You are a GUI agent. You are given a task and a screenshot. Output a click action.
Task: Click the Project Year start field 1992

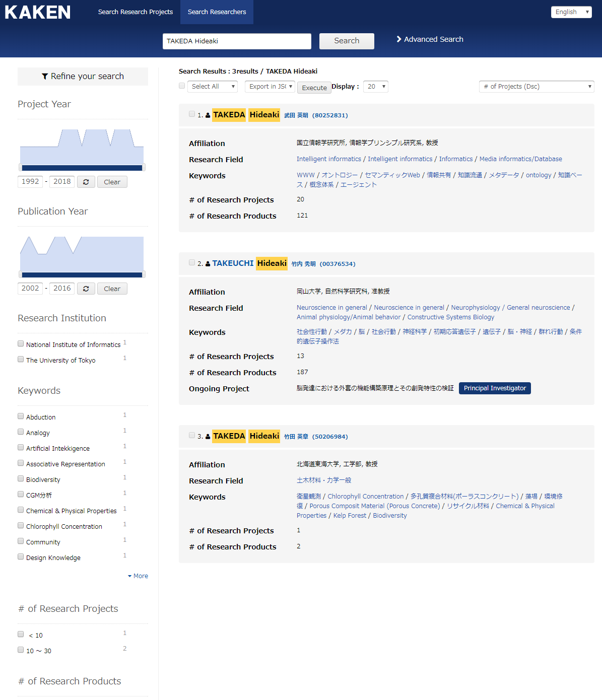pyautogui.click(x=30, y=182)
